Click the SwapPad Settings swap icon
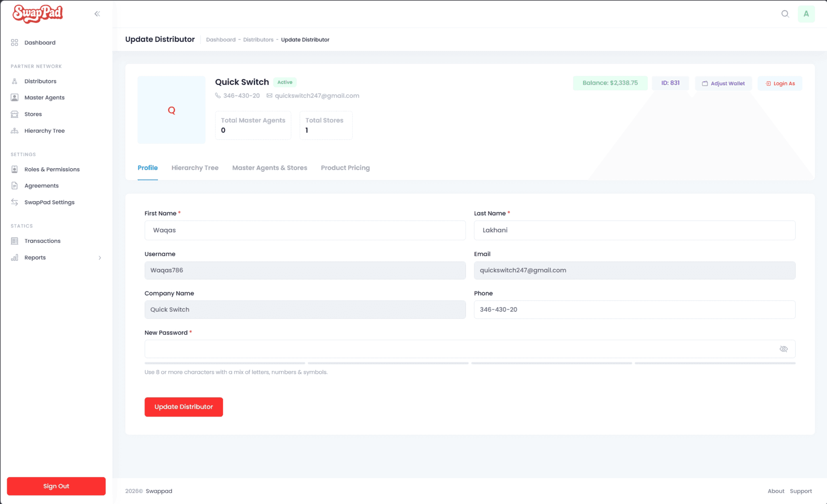 tap(15, 202)
